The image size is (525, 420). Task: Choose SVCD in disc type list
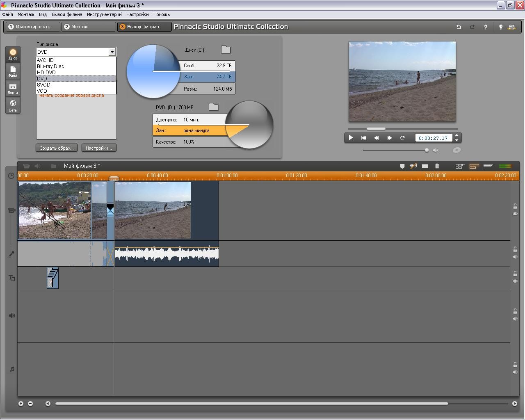coord(76,85)
